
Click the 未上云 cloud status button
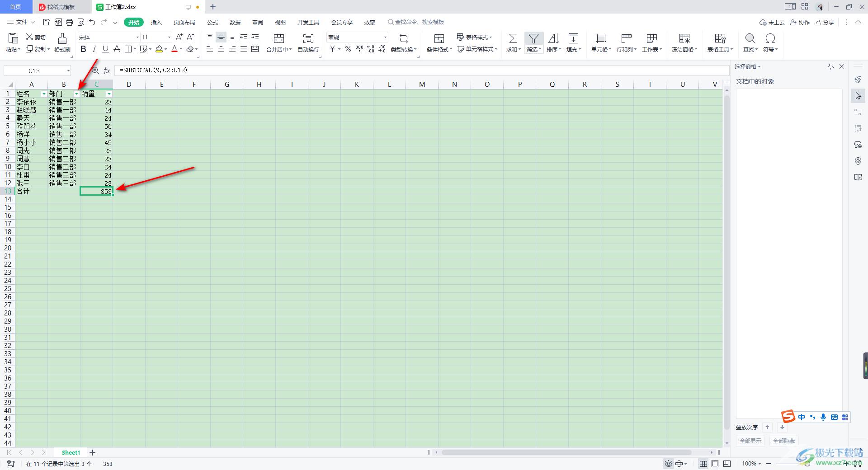[772, 22]
